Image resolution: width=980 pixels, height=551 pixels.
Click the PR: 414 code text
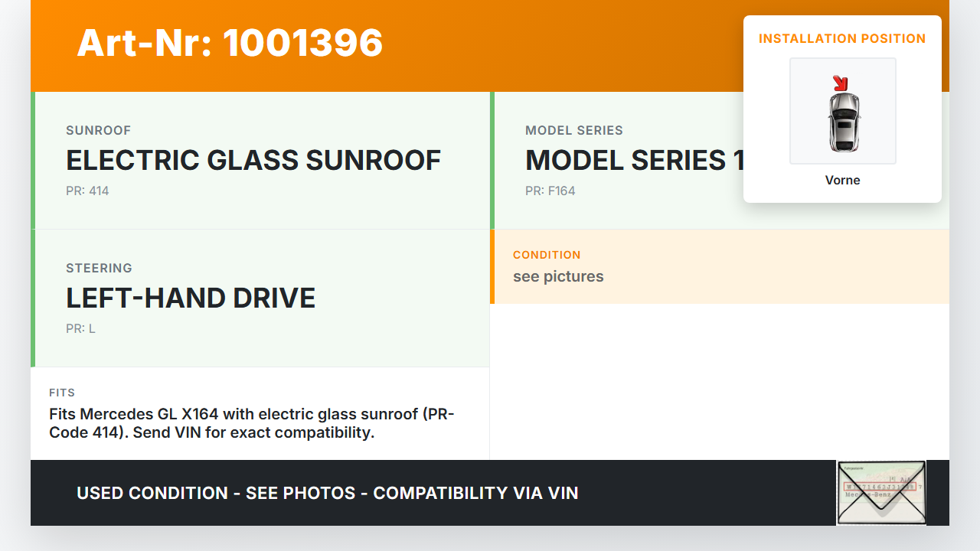(x=87, y=191)
